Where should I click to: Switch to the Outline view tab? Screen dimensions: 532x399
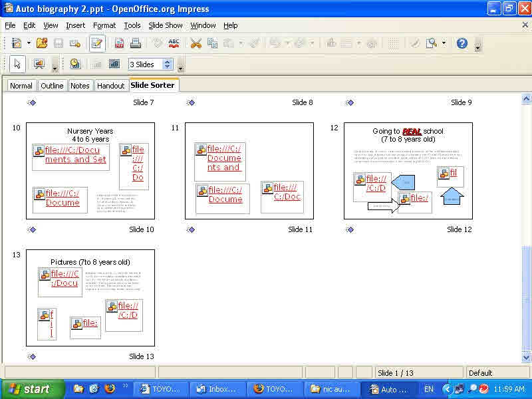(52, 86)
